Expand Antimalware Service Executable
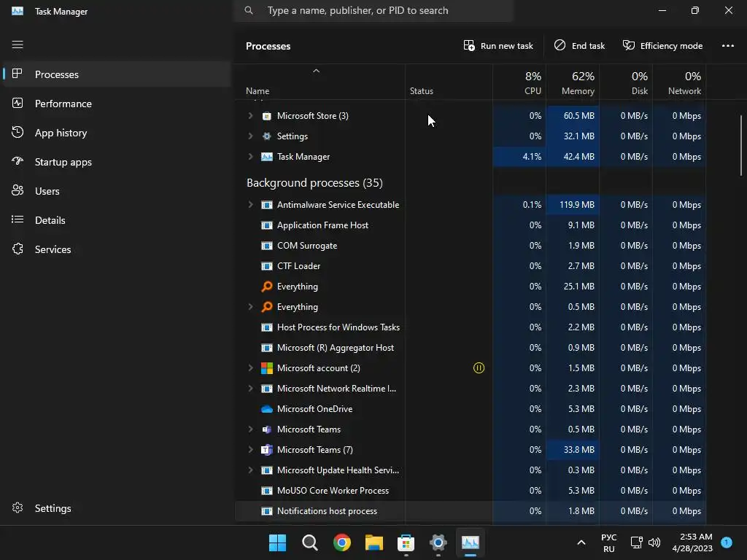Image resolution: width=747 pixels, height=560 pixels. pos(250,205)
